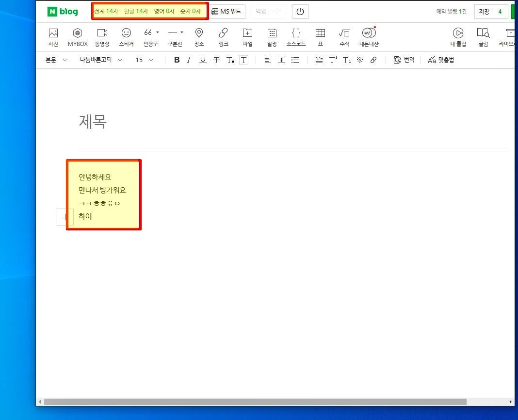Click the text line 안녕하세요
The image size is (518, 420).
click(95, 177)
